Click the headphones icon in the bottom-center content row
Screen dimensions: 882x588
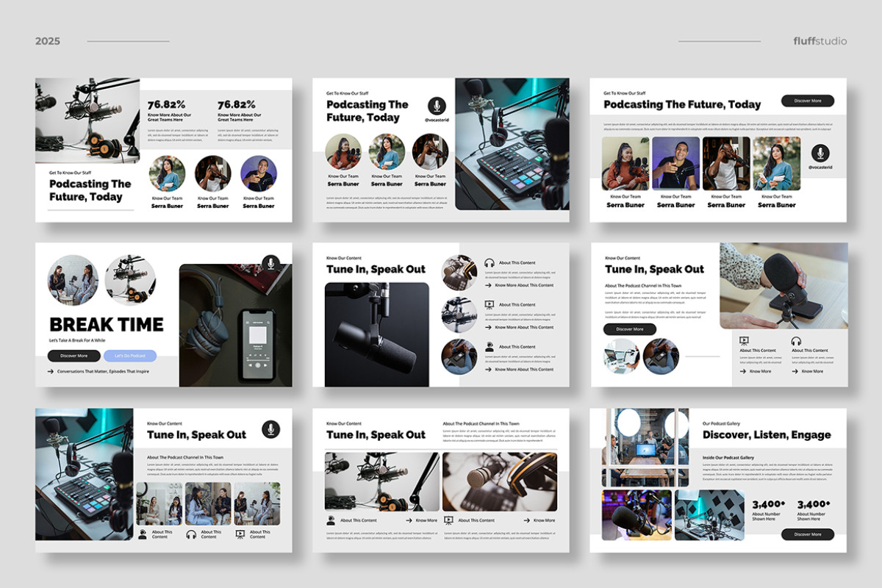tap(191, 535)
